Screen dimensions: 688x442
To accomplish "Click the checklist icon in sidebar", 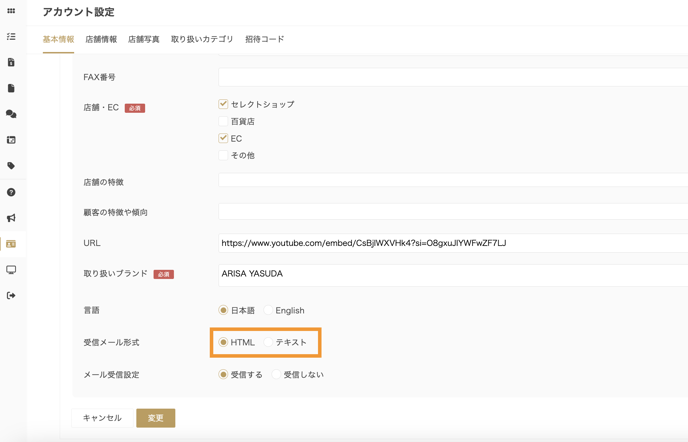I will tap(11, 37).
